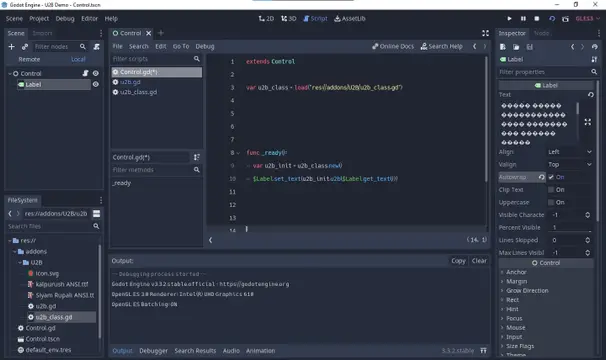Expand the text editor fullscreen icon
The height and width of the screenshot is (360, 606).
coord(587,122)
